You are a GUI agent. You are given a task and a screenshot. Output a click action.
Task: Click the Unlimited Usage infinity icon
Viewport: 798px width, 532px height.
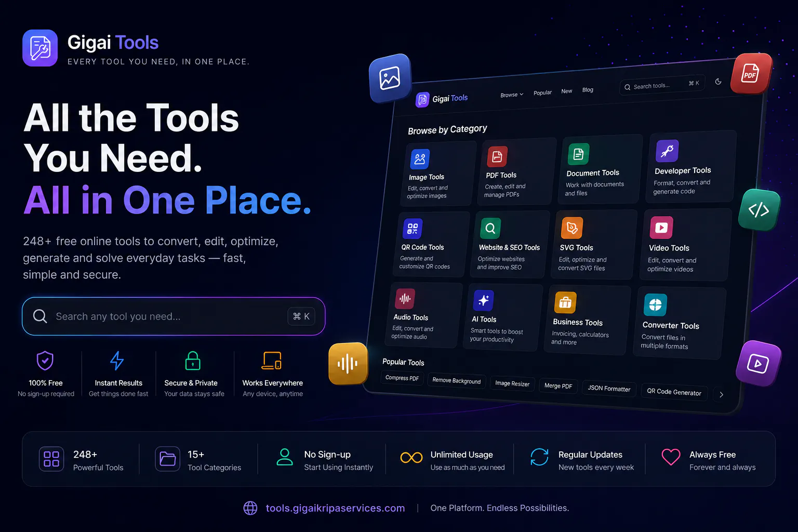[411, 457]
